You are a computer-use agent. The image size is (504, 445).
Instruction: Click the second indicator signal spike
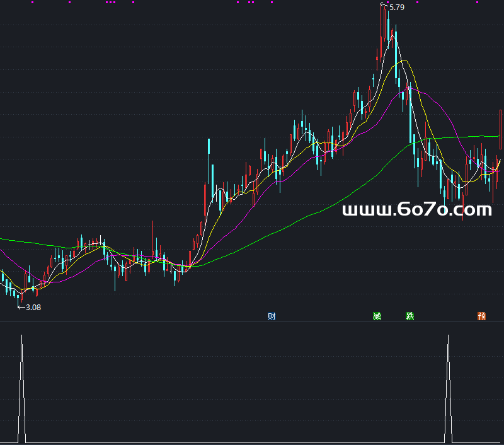[x=448, y=389]
